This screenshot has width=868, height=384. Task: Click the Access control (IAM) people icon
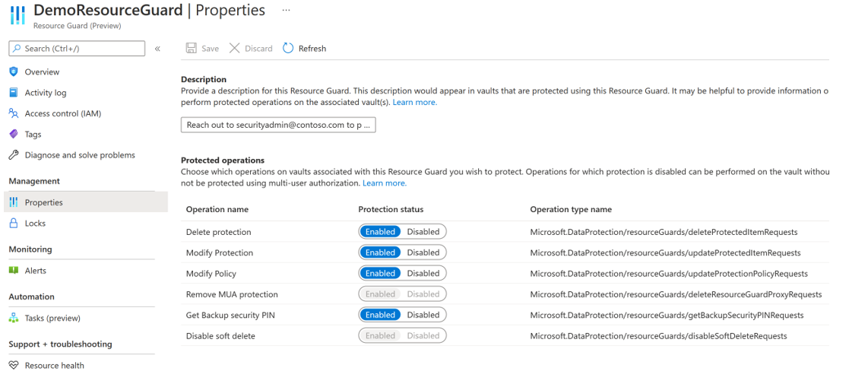(x=13, y=113)
